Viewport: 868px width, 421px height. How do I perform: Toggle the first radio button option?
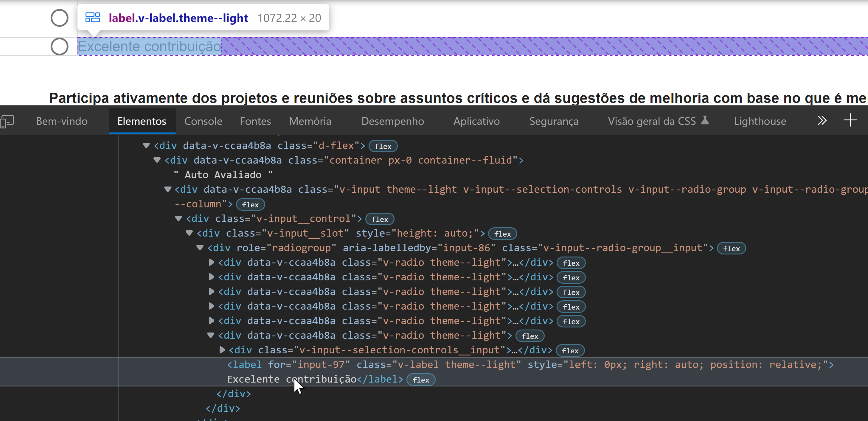(60, 18)
